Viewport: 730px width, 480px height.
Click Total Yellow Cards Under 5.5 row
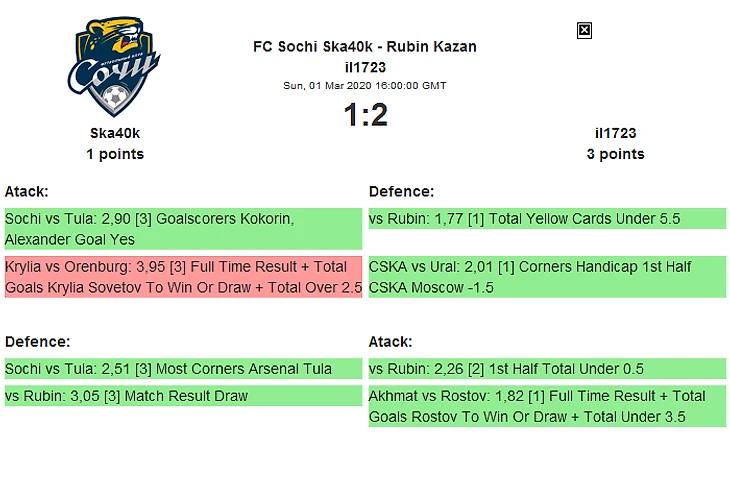pos(547,218)
